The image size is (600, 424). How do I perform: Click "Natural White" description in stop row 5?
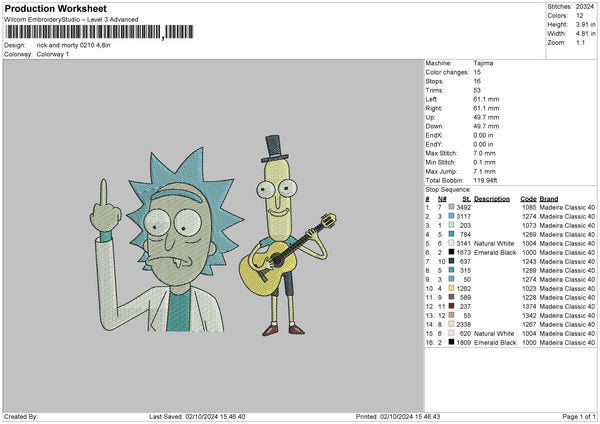[x=494, y=243]
